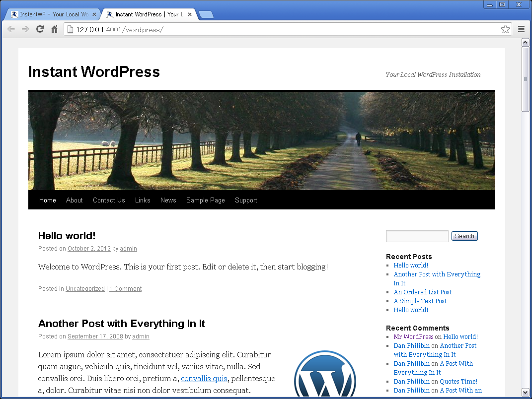Viewport: 532px width, 399px height.
Task: Reload the page with refresh icon
Action: [40, 29]
